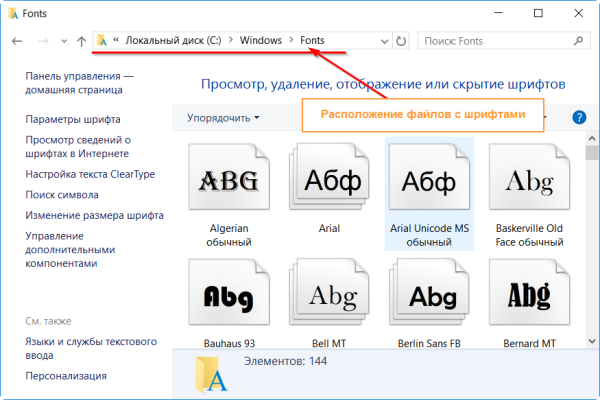
Task: Select the Baskerville Old Face font icon
Action: (x=530, y=176)
